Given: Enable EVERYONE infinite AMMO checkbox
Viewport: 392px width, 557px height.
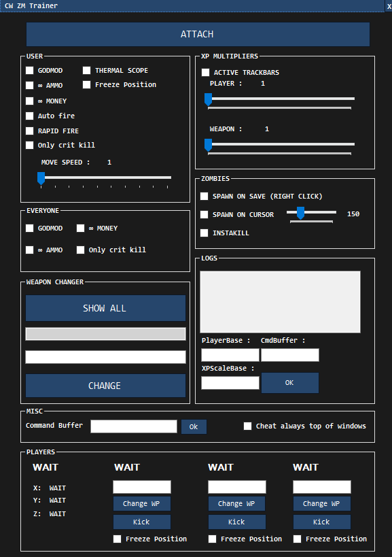Looking at the screenshot, I should [x=30, y=250].
